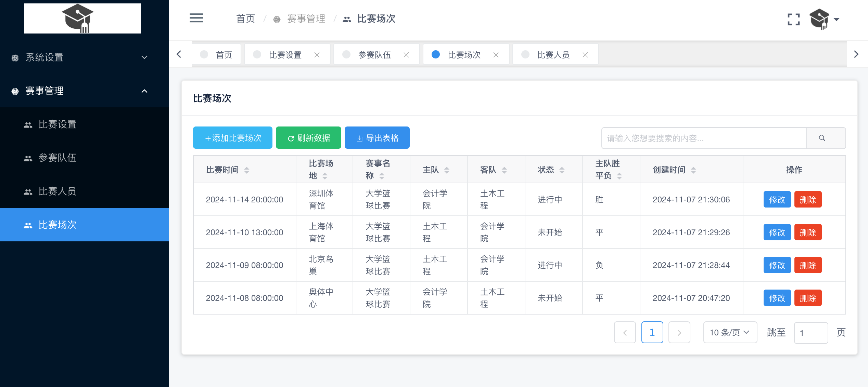
Task: Open 参赛队伍 in the sidebar
Action: pos(85,158)
